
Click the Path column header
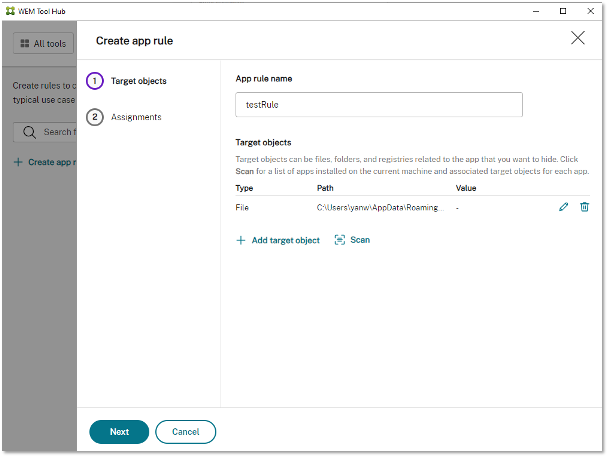click(326, 187)
